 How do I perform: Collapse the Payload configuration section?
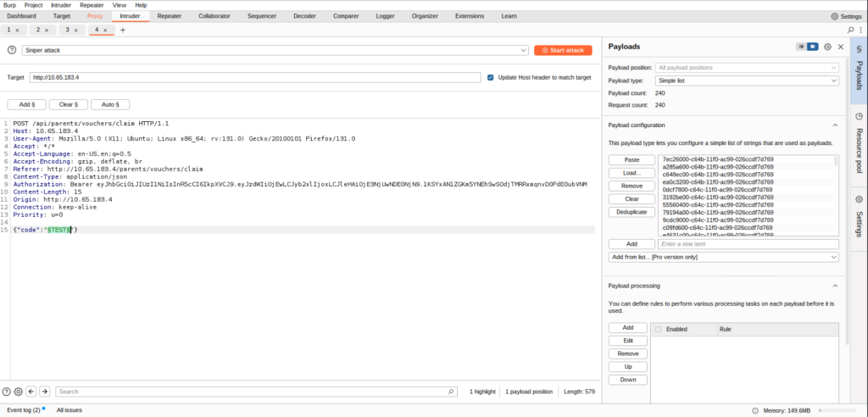(835, 125)
